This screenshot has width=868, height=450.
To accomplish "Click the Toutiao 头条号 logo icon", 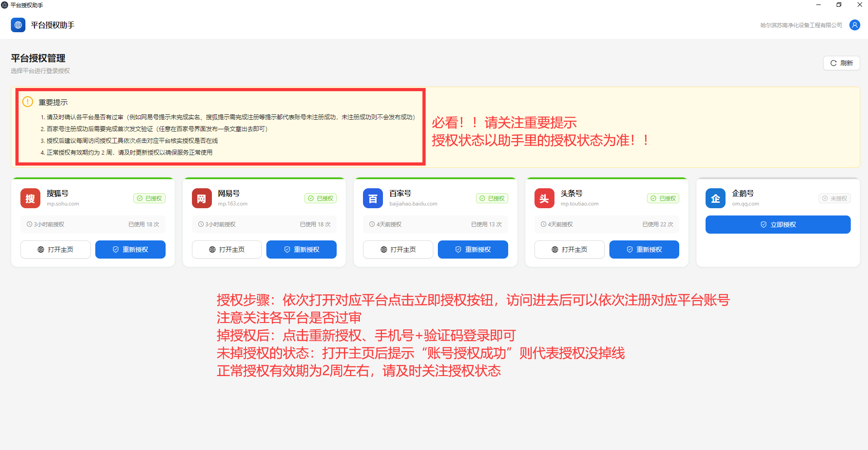I will (x=544, y=198).
